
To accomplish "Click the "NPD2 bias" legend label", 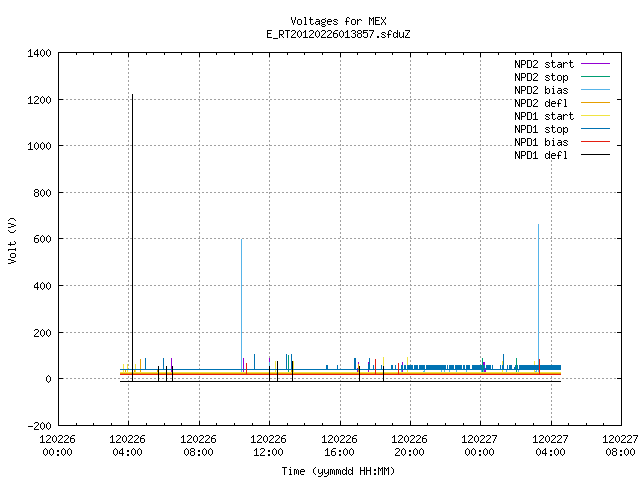I will click(x=541, y=90).
